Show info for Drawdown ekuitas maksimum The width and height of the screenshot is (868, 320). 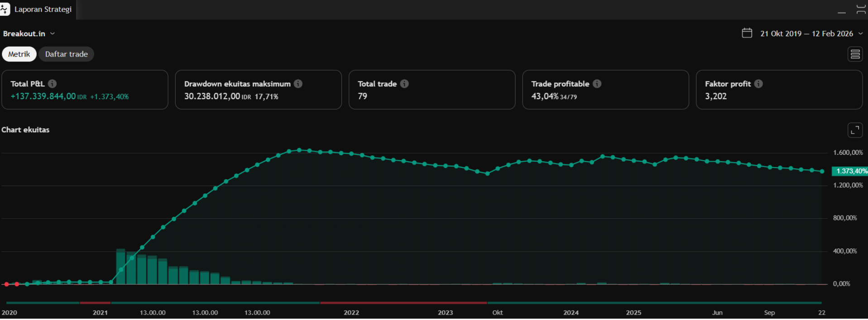298,84
